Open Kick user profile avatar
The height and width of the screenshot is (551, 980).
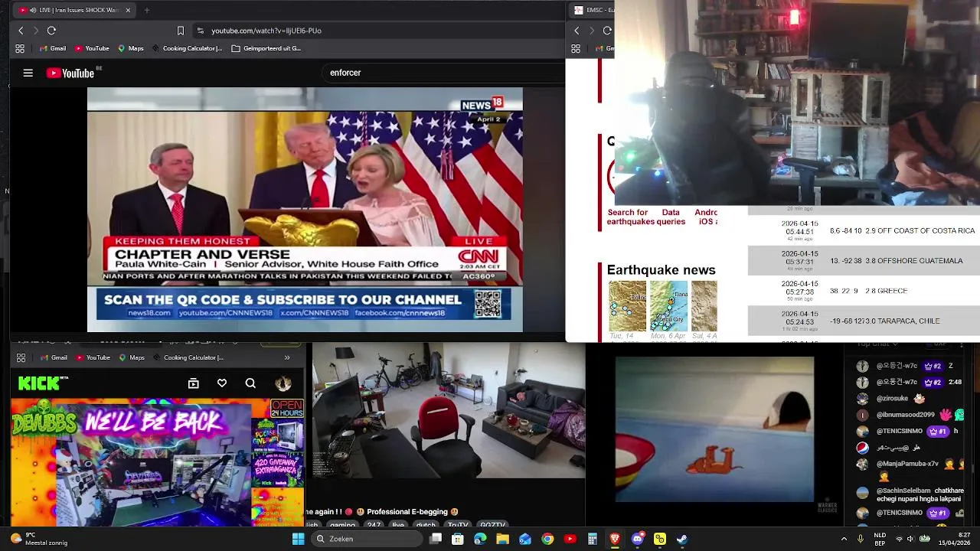pyautogui.click(x=283, y=383)
